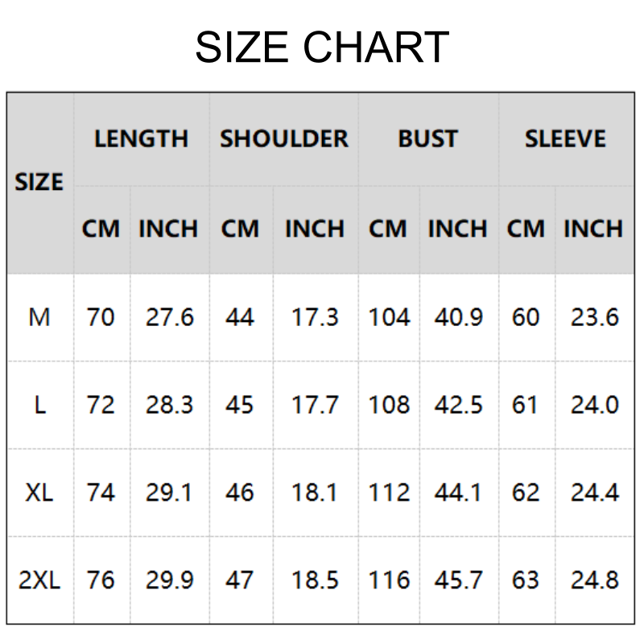
Task: Click the INCH subheader under SLEEVE
Action: [x=593, y=229]
